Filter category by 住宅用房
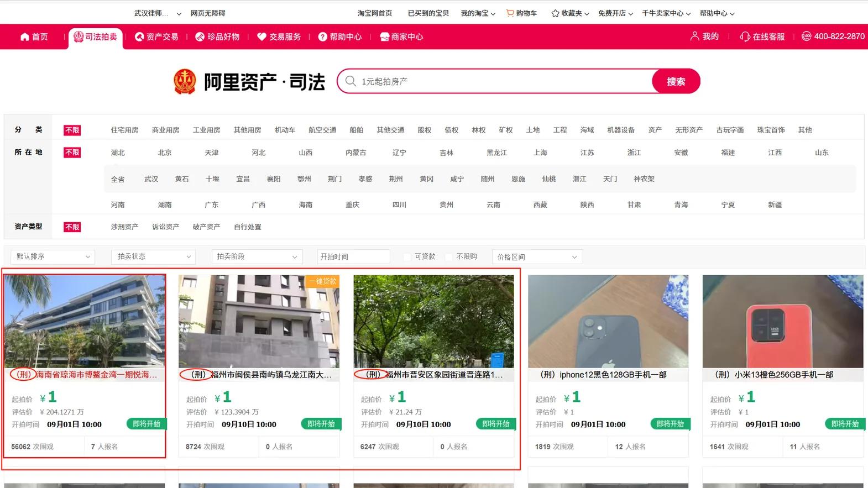Screen dimensions: 868x488 [x=124, y=130]
